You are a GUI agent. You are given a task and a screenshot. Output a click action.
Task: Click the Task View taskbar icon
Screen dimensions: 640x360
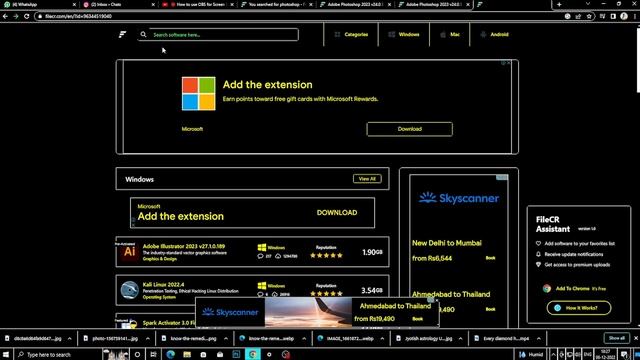click(153, 354)
